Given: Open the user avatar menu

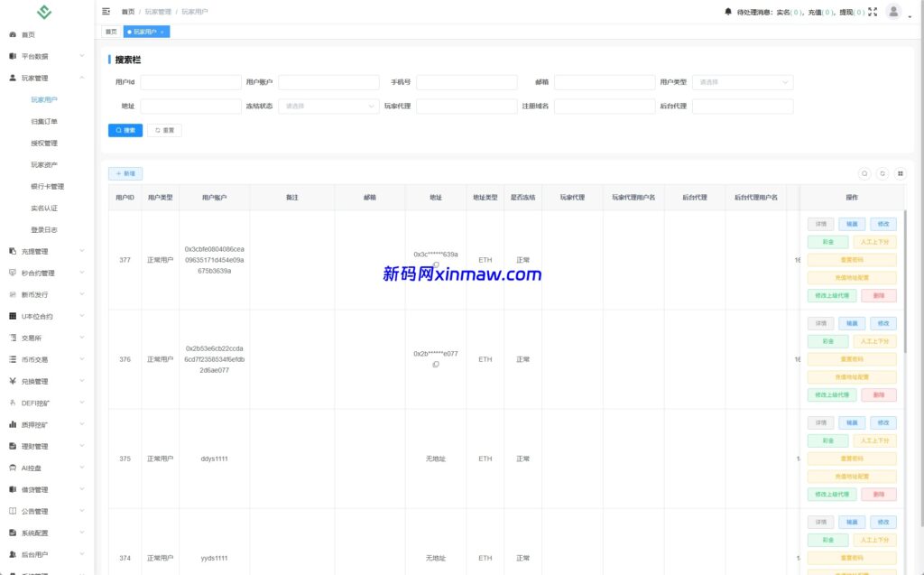Looking at the screenshot, I should click(x=894, y=12).
